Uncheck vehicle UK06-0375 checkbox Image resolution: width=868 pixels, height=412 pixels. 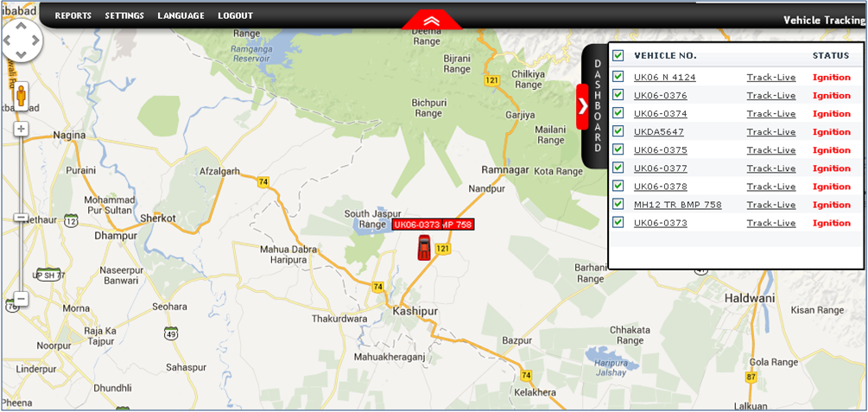pos(618,149)
